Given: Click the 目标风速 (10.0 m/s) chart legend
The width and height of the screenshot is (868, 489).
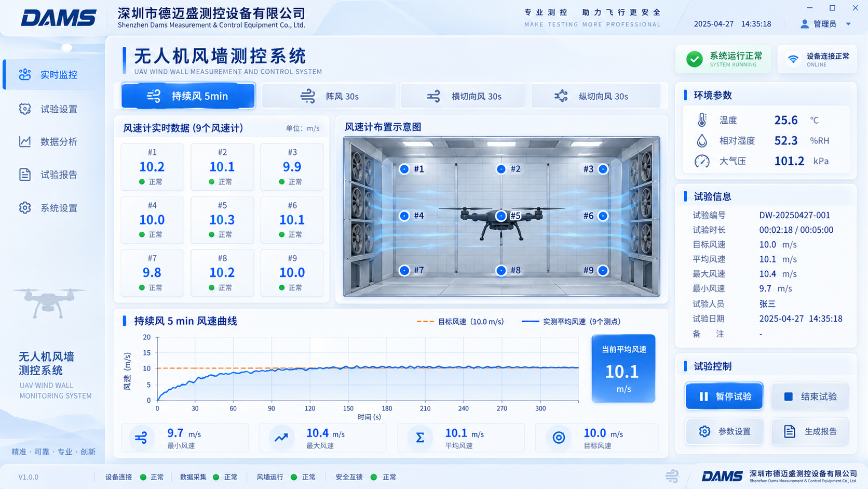Looking at the screenshot, I should click(x=460, y=322).
